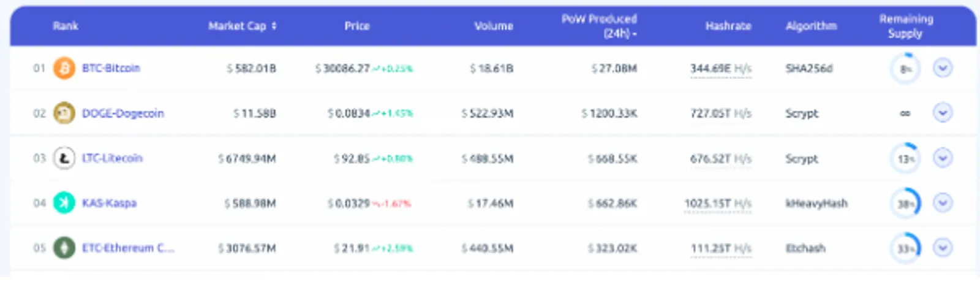
Task: Click Ethereum Classic's 33% supply progress ring
Action: 905,248
